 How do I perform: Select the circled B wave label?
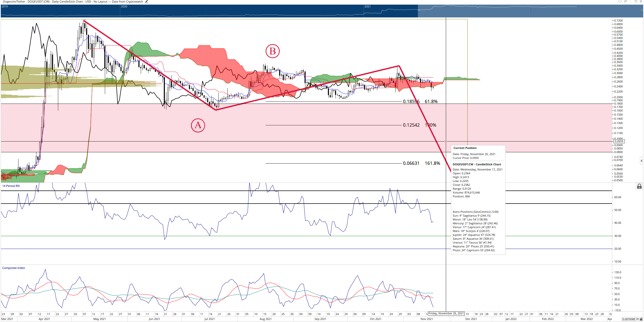coord(273,51)
